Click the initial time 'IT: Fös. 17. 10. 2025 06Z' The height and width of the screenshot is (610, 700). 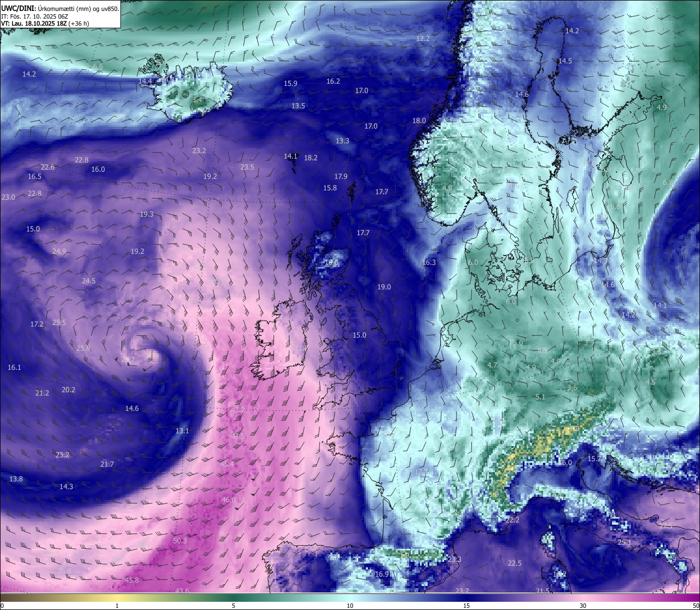[x=35, y=16]
